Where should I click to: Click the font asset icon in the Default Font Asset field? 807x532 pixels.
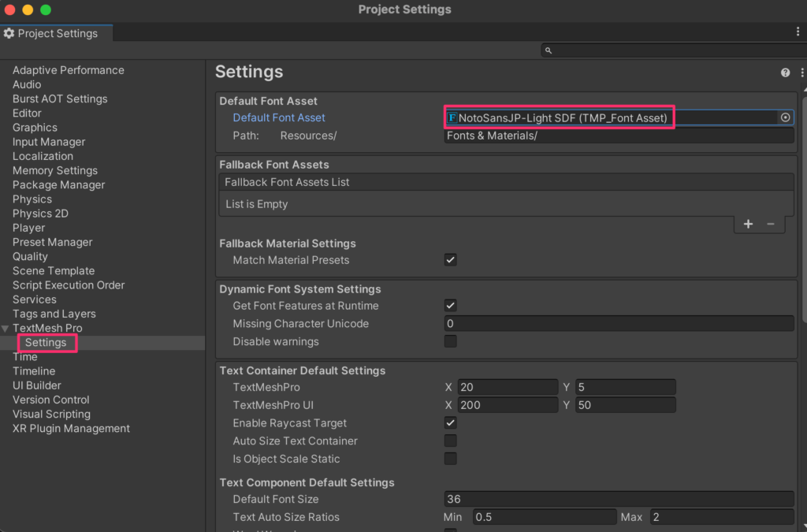coord(452,117)
